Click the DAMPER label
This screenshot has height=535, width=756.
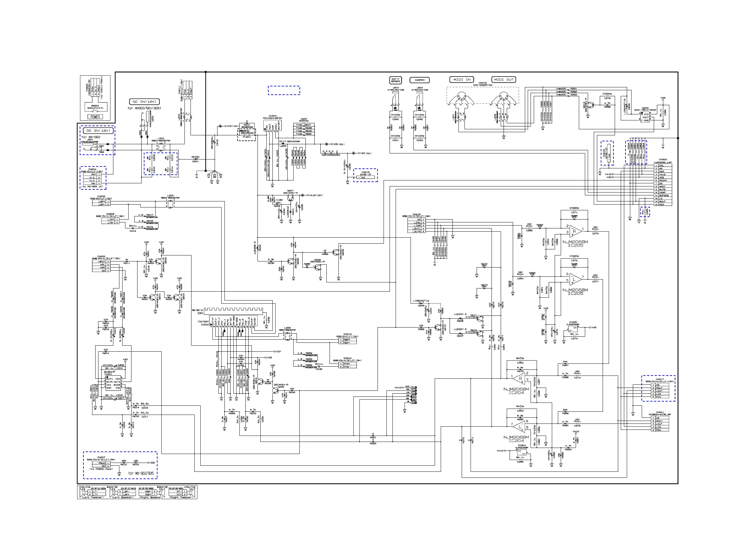(x=419, y=80)
